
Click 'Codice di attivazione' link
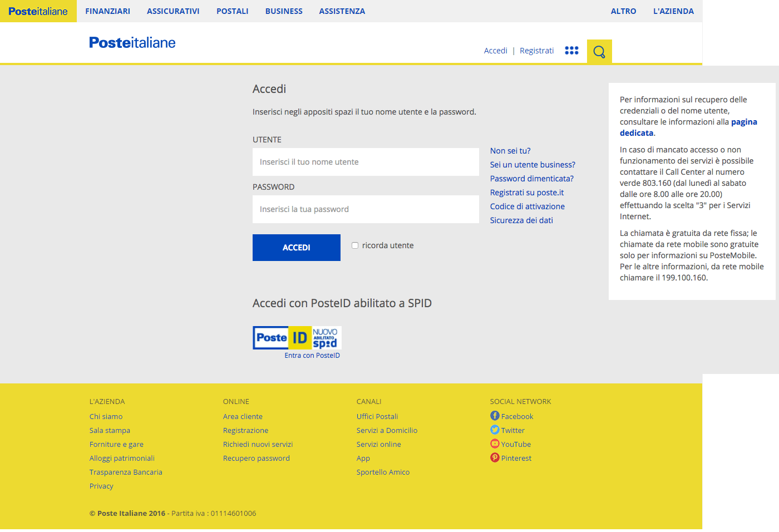tap(527, 206)
